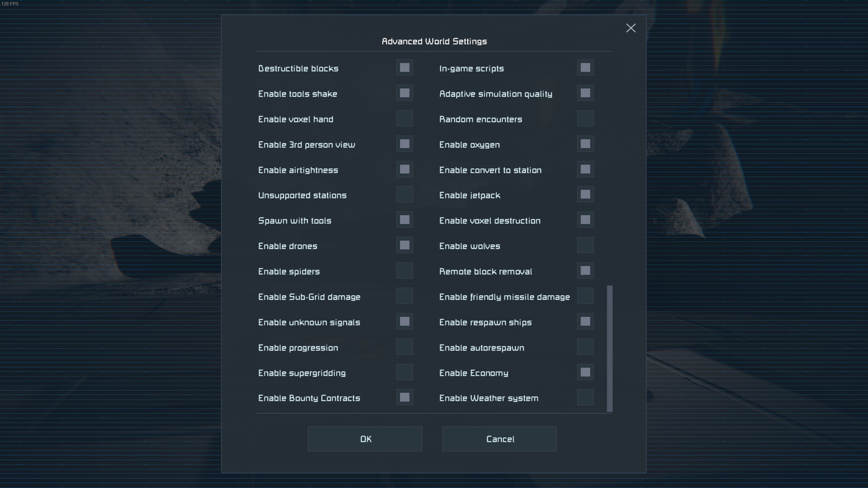Turn on Random encounters checkbox
This screenshot has height=488, width=868.
pos(585,119)
